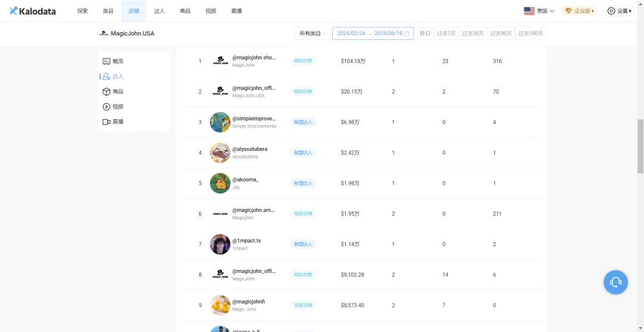The width and height of the screenshot is (644, 332).
Task: Open the customer support chat bubble
Action: 616,282
